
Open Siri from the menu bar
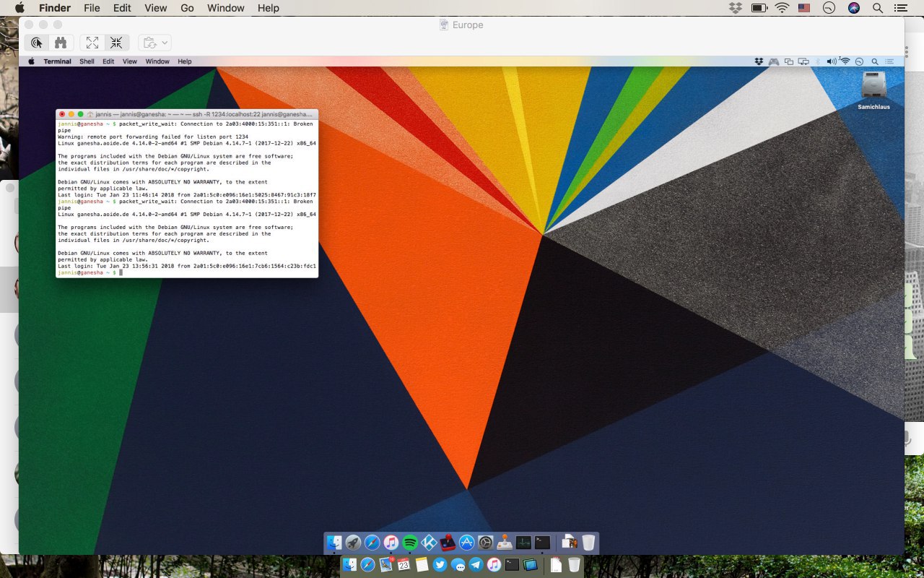coord(854,8)
